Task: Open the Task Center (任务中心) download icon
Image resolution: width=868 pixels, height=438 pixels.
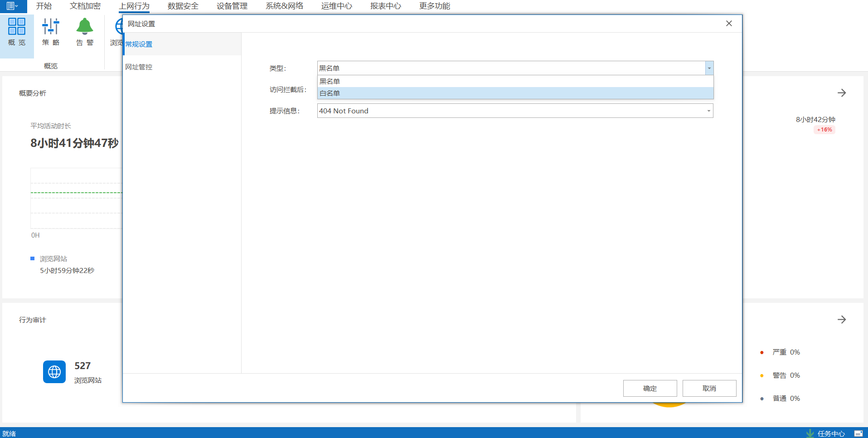Action: point(810,433)
